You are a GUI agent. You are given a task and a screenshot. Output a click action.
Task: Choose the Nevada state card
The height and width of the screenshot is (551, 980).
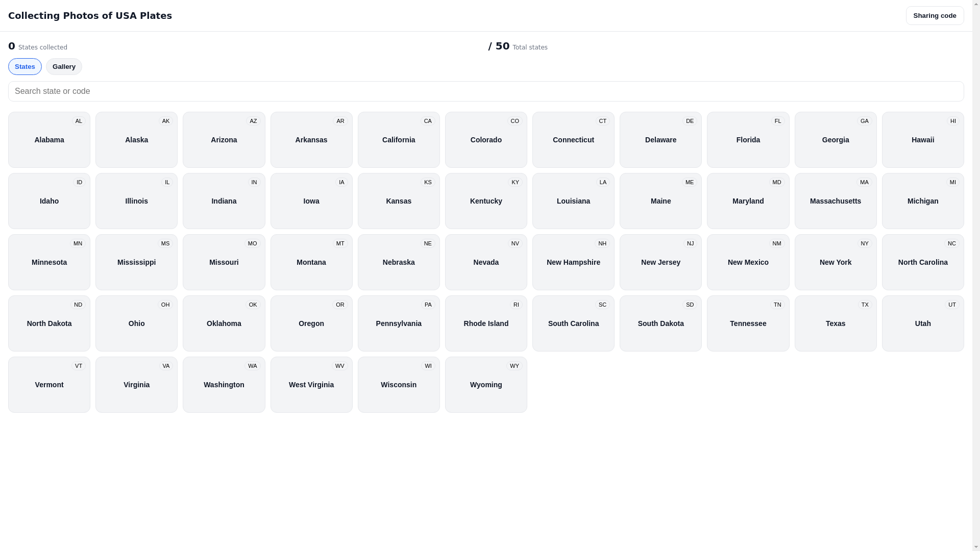click(x=486, y=262)
